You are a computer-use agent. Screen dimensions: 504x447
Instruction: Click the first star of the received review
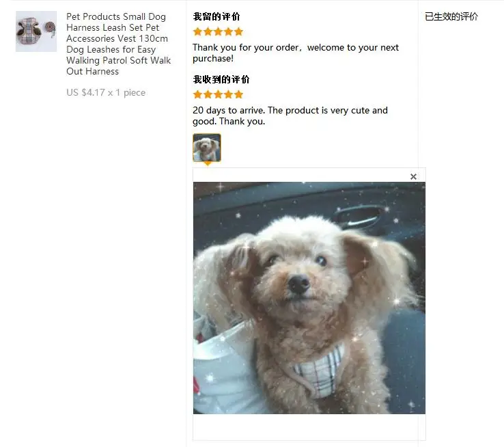pos(197,94)
